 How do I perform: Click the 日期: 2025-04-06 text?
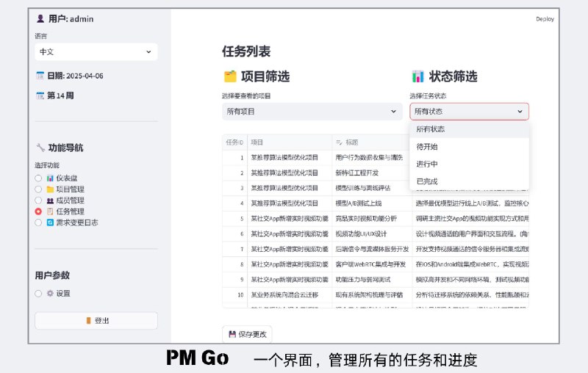tap(75, 76)
